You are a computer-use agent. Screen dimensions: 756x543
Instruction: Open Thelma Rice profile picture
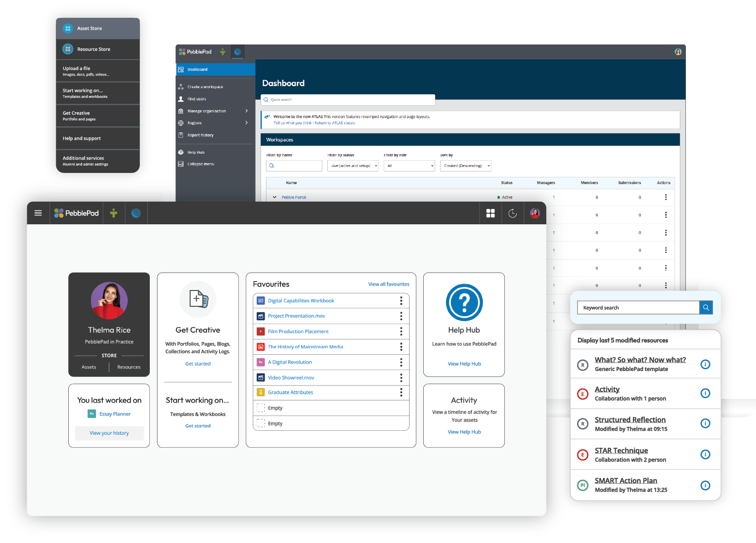[109, 300]
